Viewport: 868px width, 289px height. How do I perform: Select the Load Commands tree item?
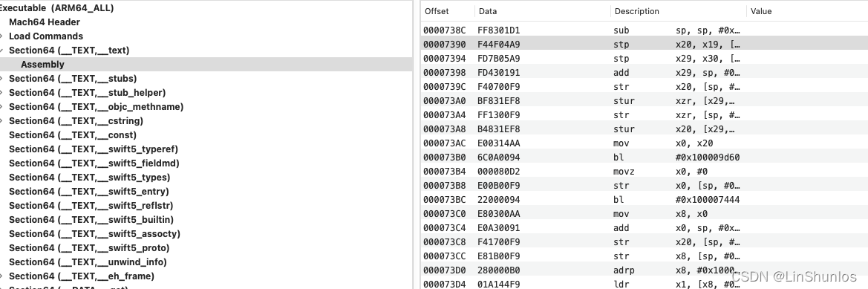pyautogui.click(x=46, y=36)
